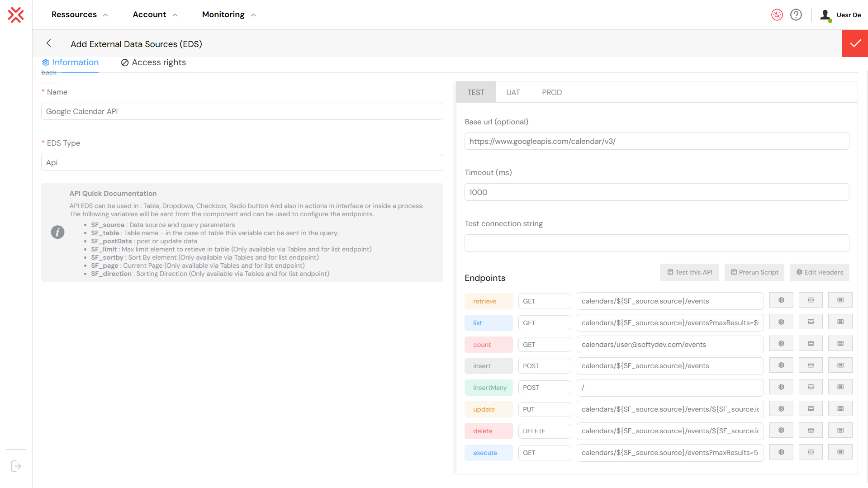The width and height of the screenshot is (868, 488).
Task: Click the horizontal bar icon in the insert row
Action: tap(811, 365)
